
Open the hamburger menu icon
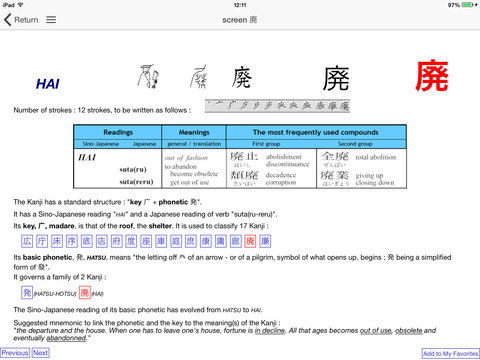51,20
